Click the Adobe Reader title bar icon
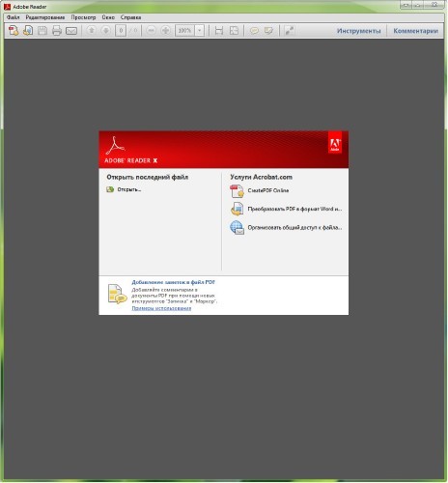The height and width of the screenshot is (483, 448). [8, 6]
